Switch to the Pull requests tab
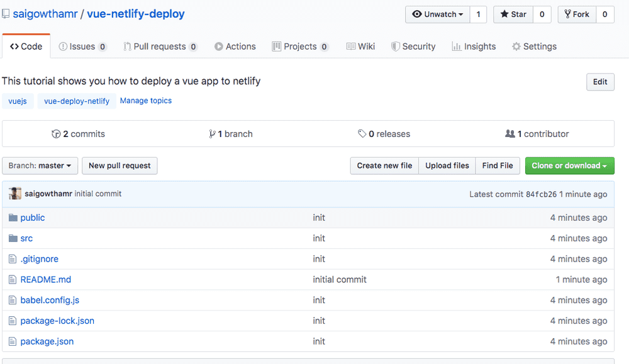 [160, 47]
